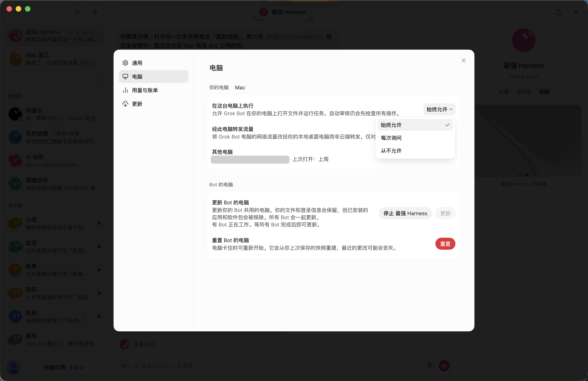Image resolution: width=588 pixels, height=381 pixels.
Task: Click the 拾纸 blue avatar
Action: click(x=15, y=316)
